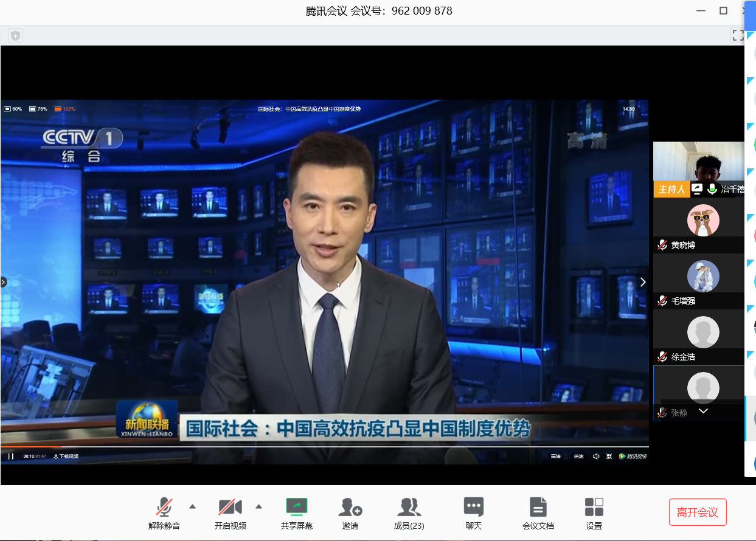Click the microphone unmute icon (解除静音)

[x=164, y=507]
